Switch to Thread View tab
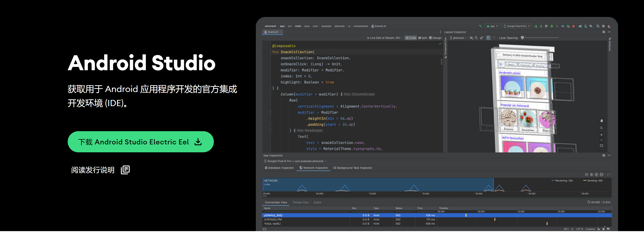This screenshot has height=232, width=644. coord(300,203)
